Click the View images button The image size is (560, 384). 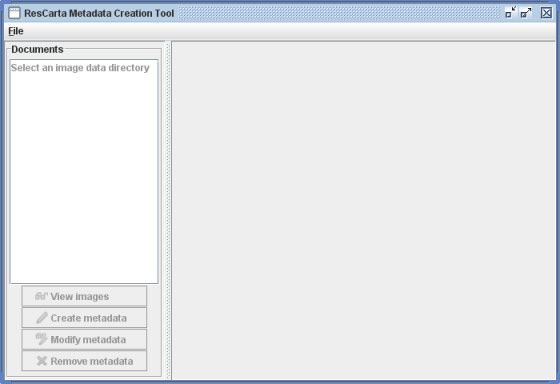pos(84,296)
